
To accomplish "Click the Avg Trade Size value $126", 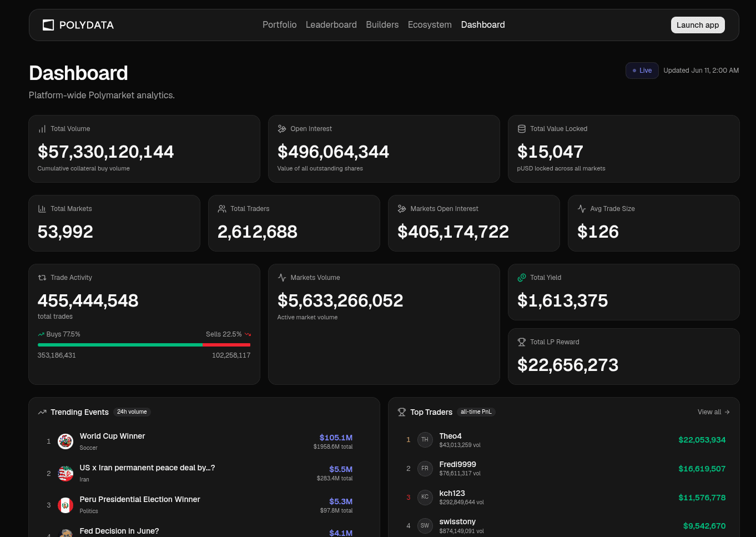I will tap(598, 232).
